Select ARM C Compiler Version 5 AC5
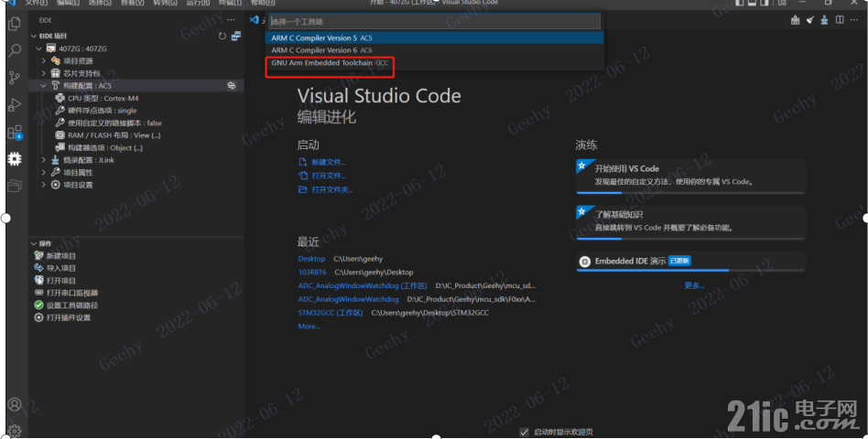 pyautogui.click(x=435, y=38)
